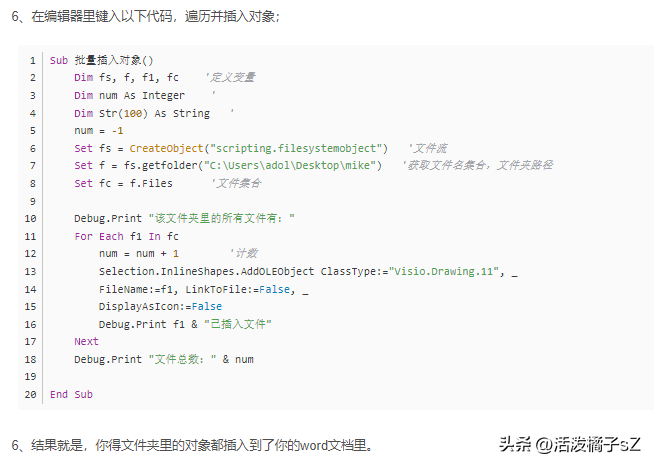Click the End Sub line
The image size is (654, 466).
point(71,394)
